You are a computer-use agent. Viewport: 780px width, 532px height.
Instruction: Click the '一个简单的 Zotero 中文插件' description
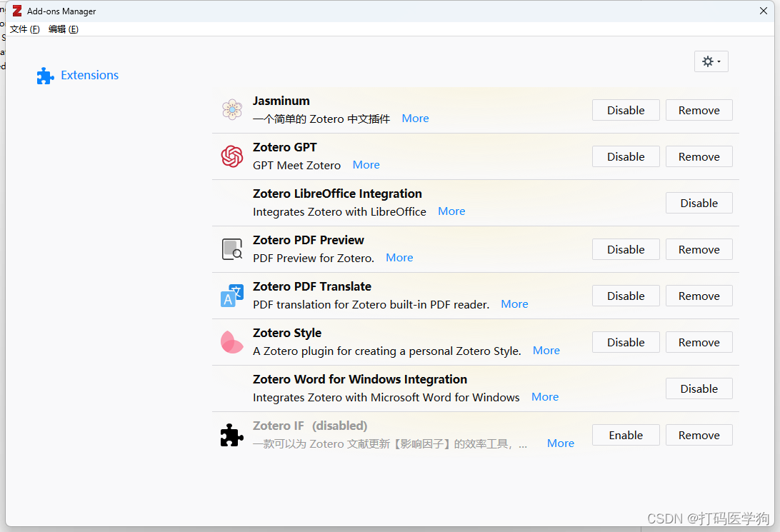pos(321,119)
